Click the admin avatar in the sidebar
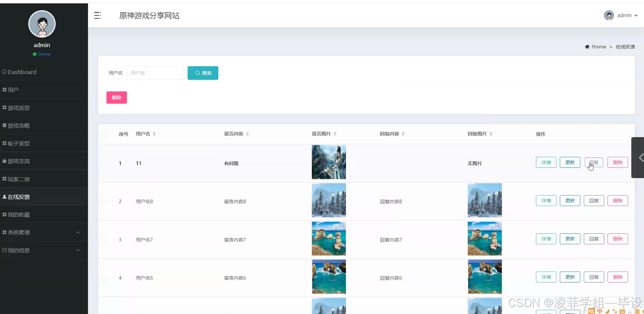This screenshot has height=314, width=644. pos(42,24)
